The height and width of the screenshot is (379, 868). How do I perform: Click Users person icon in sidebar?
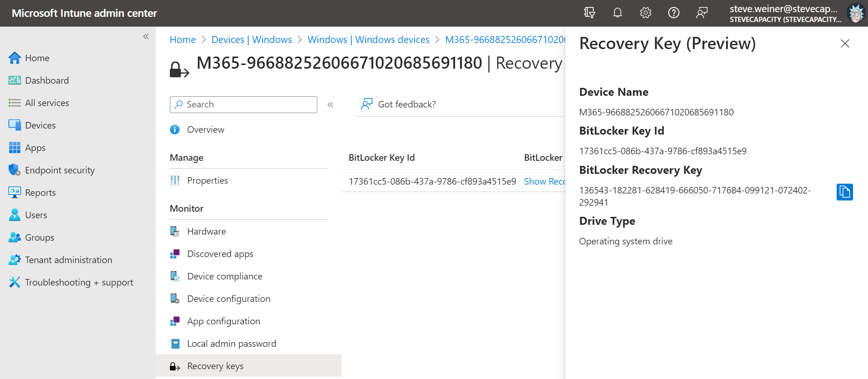pyautogui.click(x=15, y=215)
